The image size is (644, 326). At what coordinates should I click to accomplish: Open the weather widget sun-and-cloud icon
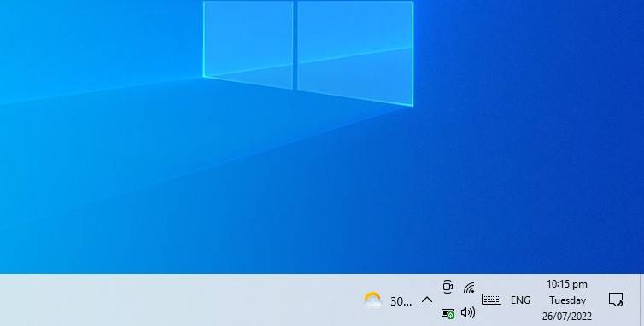tap(373, 300)
